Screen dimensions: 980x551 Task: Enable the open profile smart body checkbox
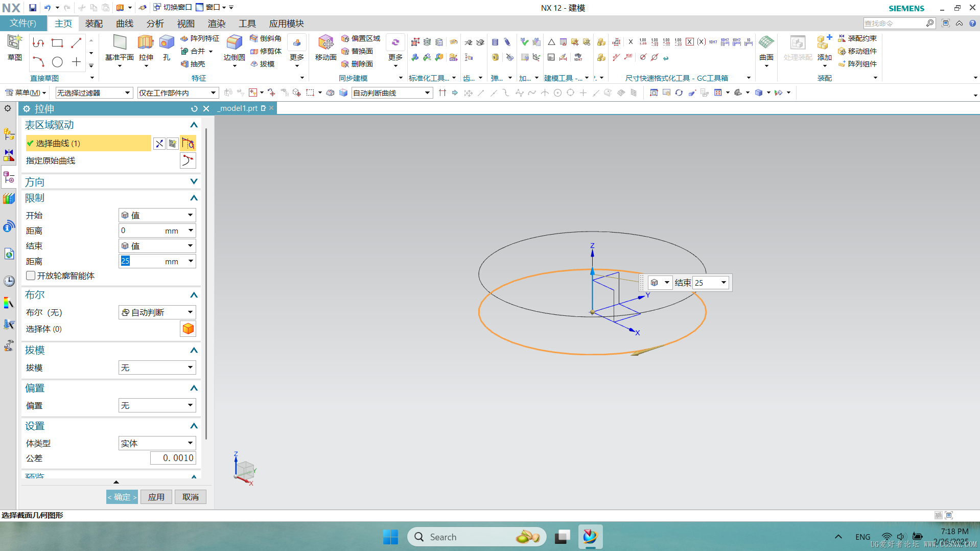point(31,275)
